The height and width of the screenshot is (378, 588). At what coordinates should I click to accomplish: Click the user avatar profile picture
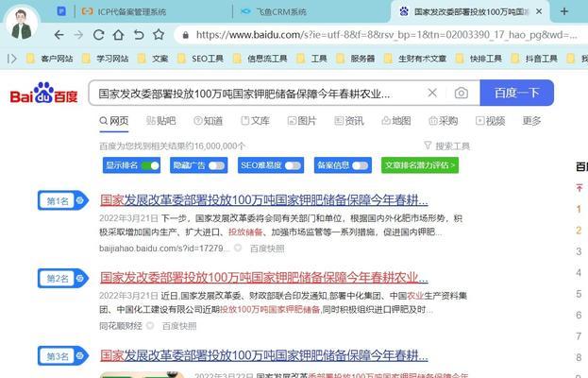[x=22, y=24]
